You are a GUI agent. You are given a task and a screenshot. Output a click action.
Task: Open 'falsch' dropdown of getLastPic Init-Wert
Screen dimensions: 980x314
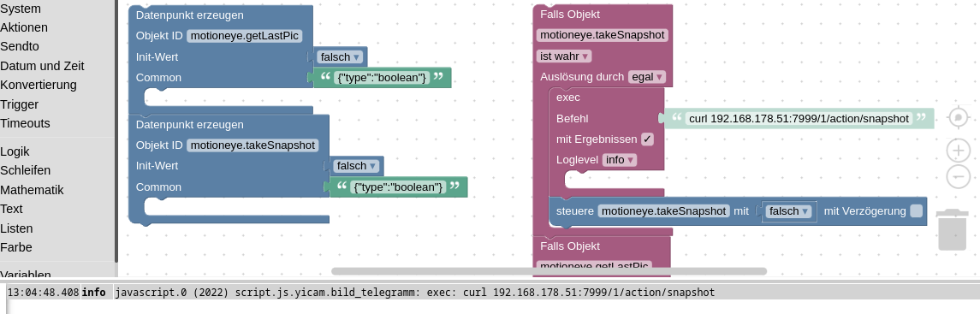(340, 56)
